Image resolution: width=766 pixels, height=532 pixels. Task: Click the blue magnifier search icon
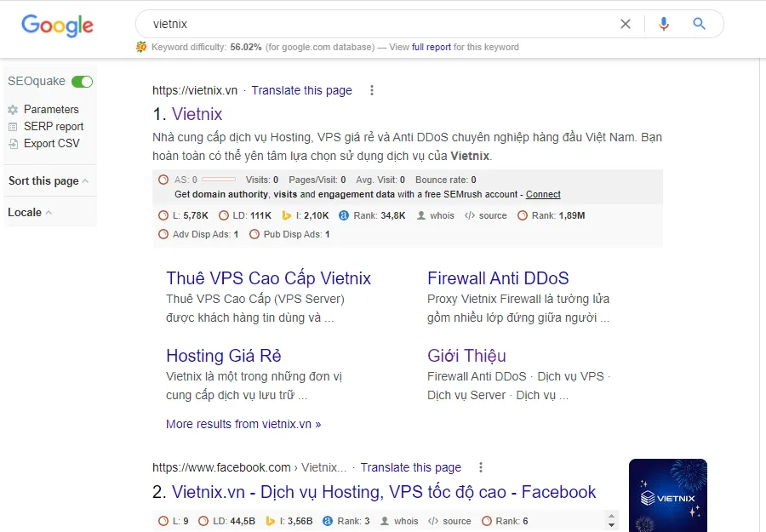699,24
